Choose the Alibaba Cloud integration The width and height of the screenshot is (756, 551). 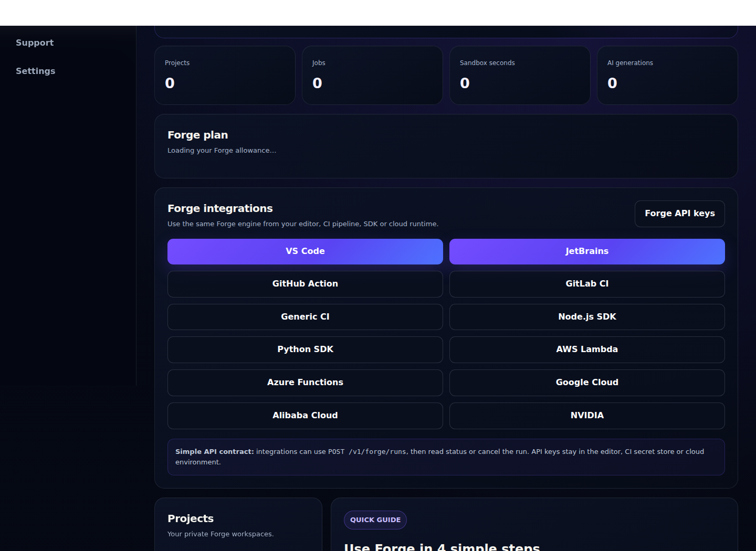coord(305,416)
